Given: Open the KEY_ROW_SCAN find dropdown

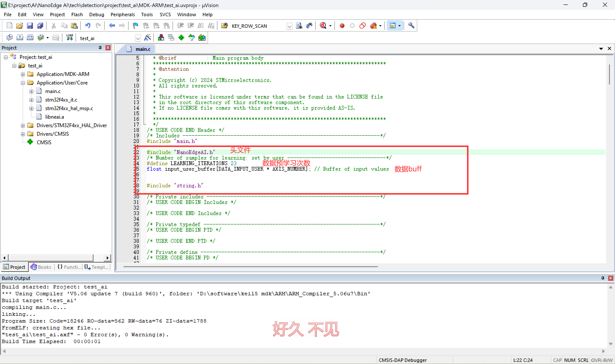Looking at the screenshot, I should coord(289,26).
